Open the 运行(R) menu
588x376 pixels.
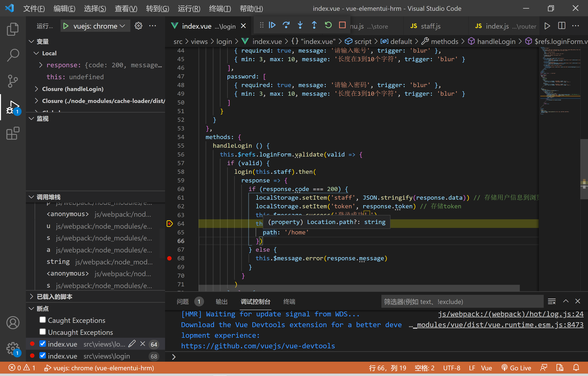pos(189,9)
